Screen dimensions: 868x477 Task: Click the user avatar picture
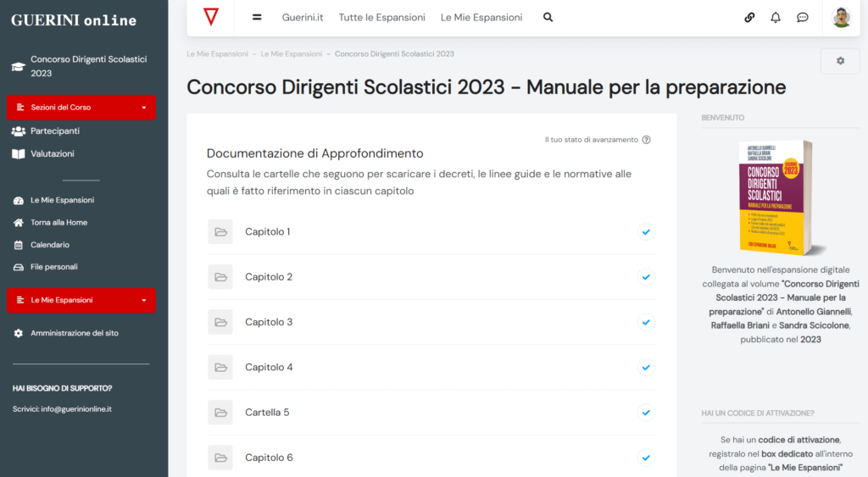tap(842, 17)
